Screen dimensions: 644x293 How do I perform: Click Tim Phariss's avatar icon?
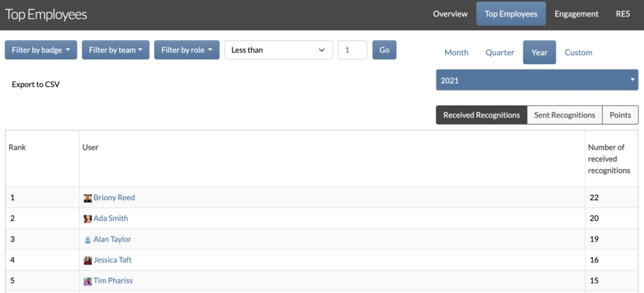87,282
